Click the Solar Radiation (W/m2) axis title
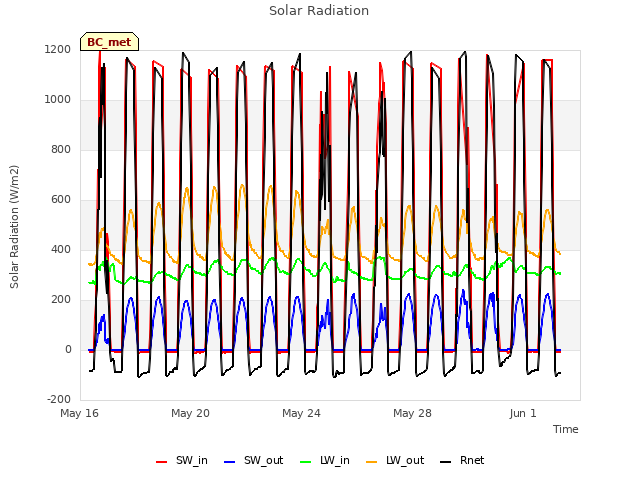Image resolution: width=640 pixels, height=480 pixels. tap(14, 227)
